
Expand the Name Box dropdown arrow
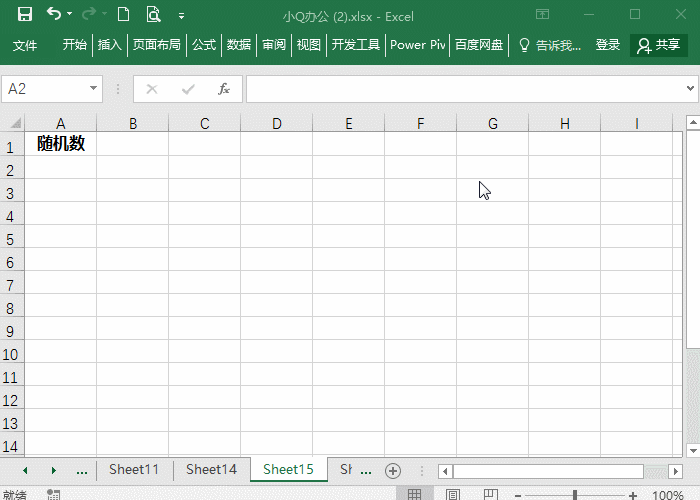point(93,88)
